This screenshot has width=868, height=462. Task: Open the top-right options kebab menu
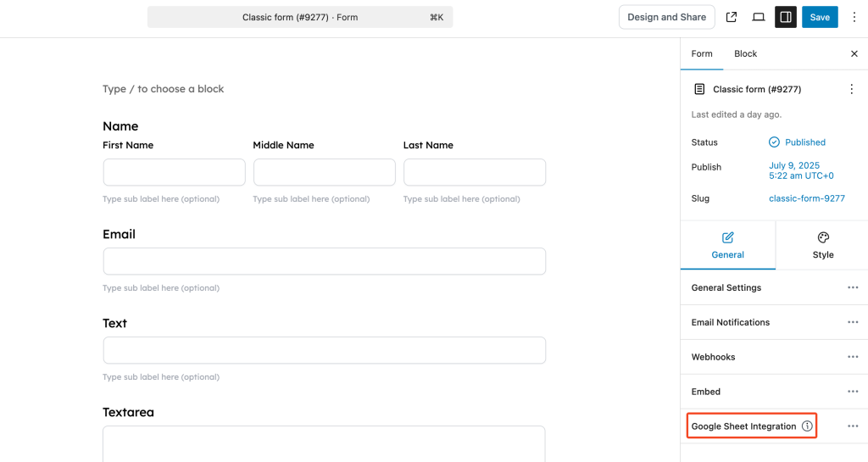pos(854,17)
